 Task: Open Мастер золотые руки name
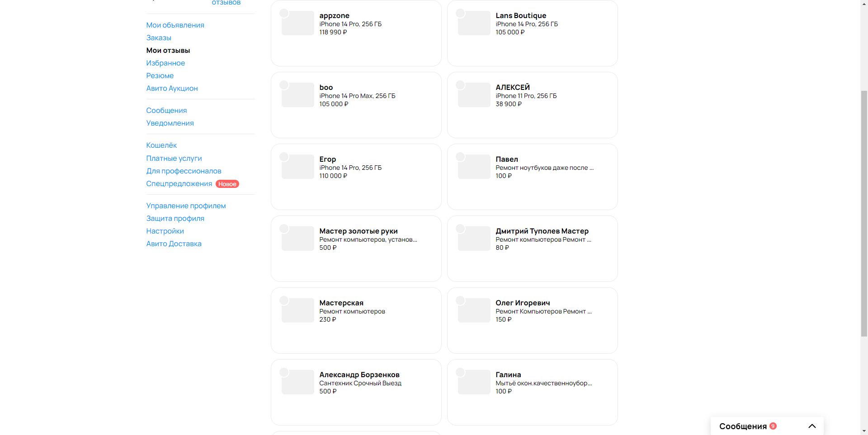click(359, 231)
